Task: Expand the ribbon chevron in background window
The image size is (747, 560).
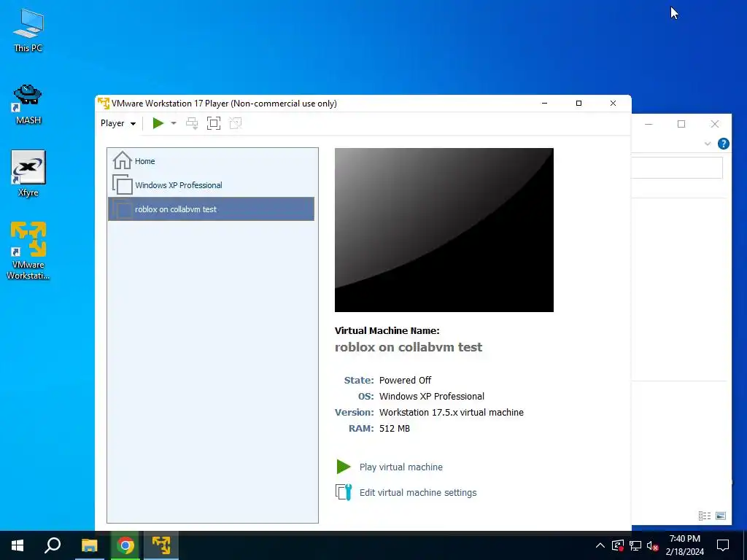Action: tap(708, 144)
